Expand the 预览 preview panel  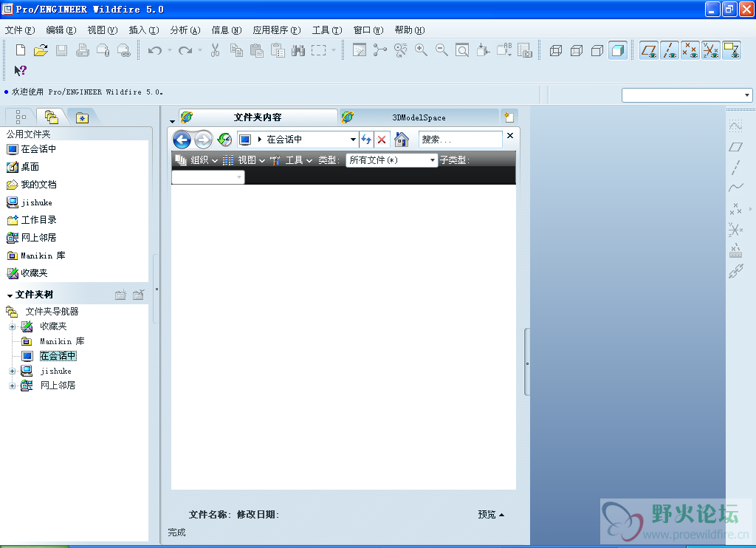point(491,515)
